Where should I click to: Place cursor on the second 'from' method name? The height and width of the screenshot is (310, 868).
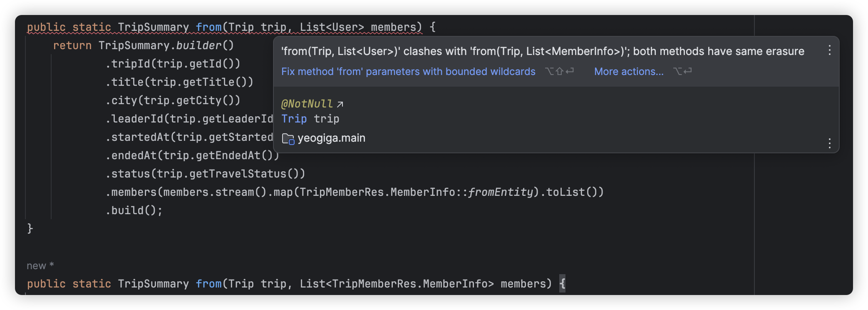(208, 284)
